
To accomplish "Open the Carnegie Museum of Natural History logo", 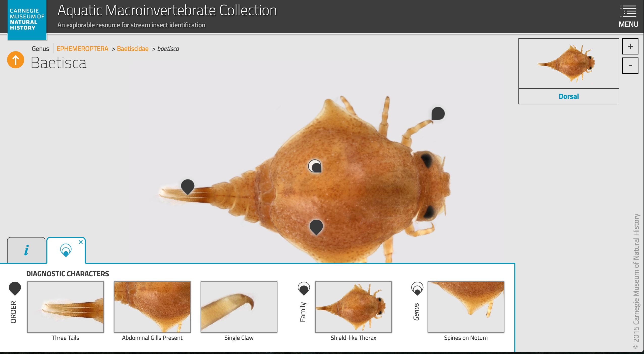I will (27, 20).
